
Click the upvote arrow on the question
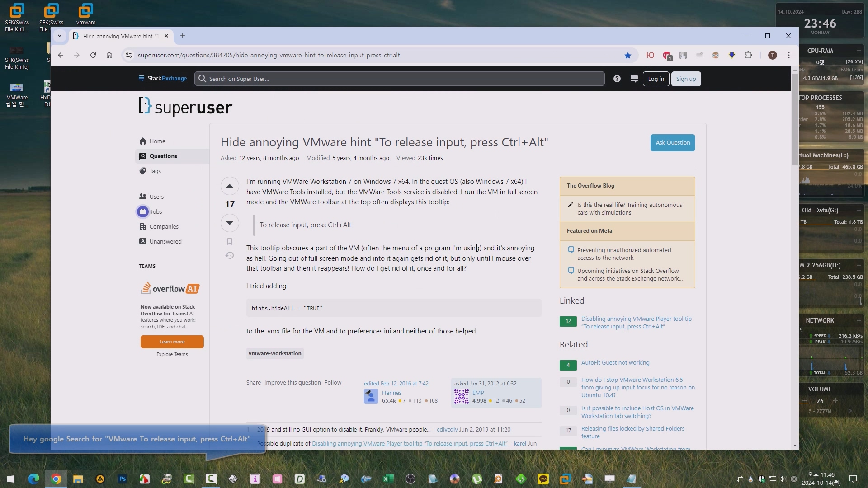pyautogui.click(x=230, y=186)
